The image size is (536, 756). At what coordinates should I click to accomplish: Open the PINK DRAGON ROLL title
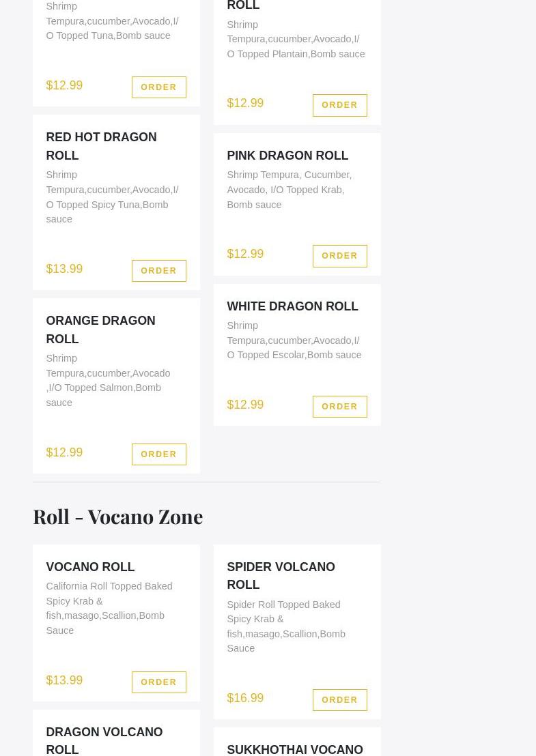click(287, 156)
